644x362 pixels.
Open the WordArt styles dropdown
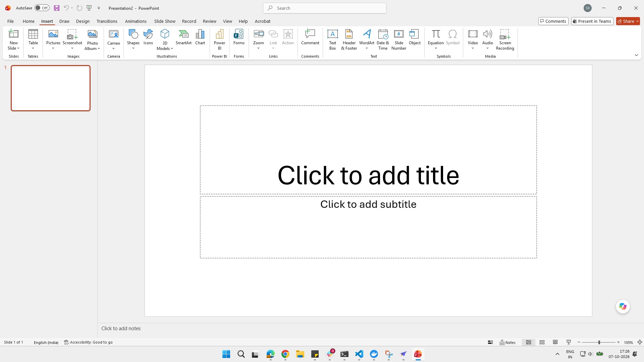pos(367,48)
